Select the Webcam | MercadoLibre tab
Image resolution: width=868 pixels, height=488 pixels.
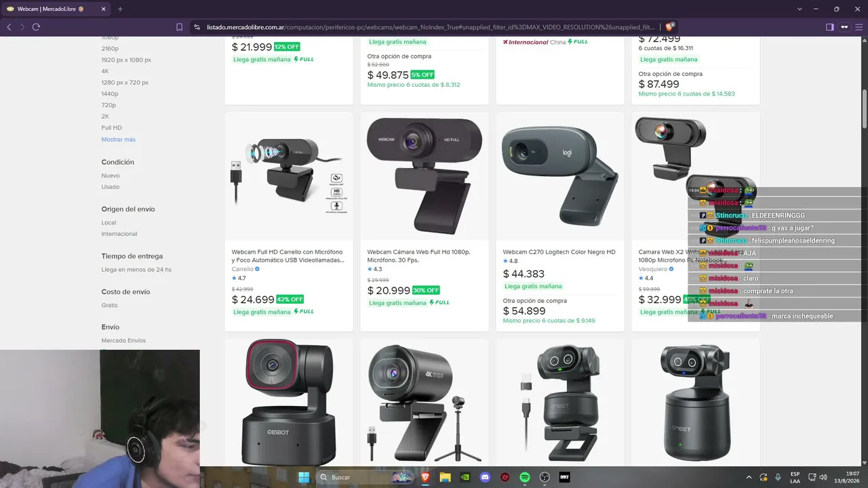coord(56,9)
